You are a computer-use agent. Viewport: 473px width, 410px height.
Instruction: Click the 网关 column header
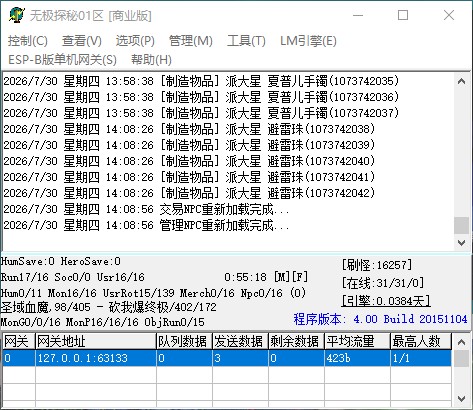(x=19, y=341)
